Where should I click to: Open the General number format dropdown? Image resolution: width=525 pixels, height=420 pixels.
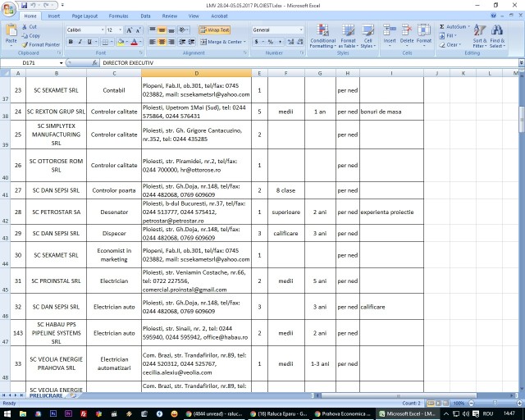(301, 30)
